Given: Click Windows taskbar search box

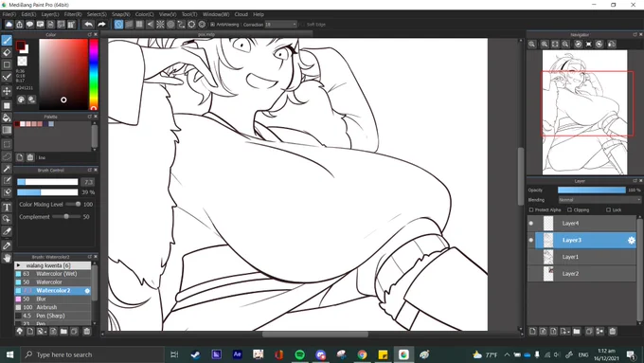Looking at the screenshot, I should click(x=92, y=354).
